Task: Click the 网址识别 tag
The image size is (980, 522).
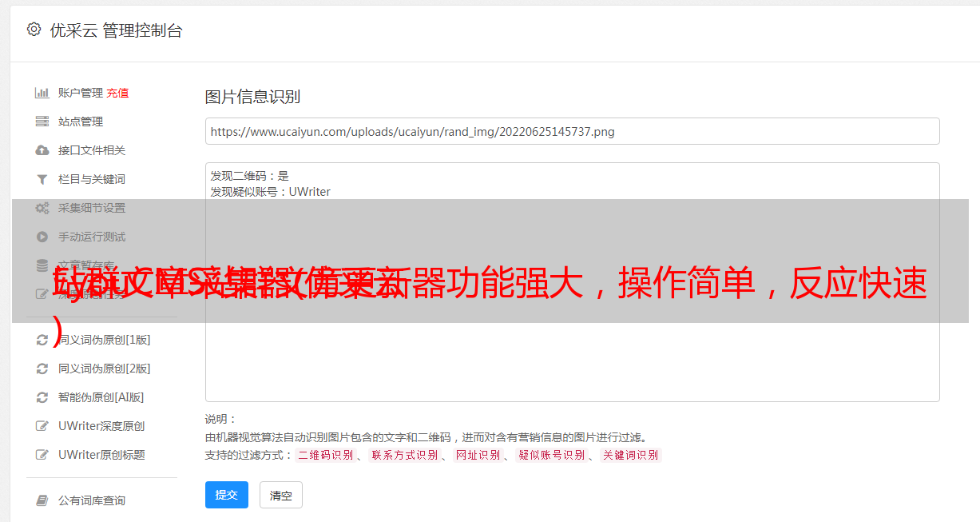Action: point(478,455)
